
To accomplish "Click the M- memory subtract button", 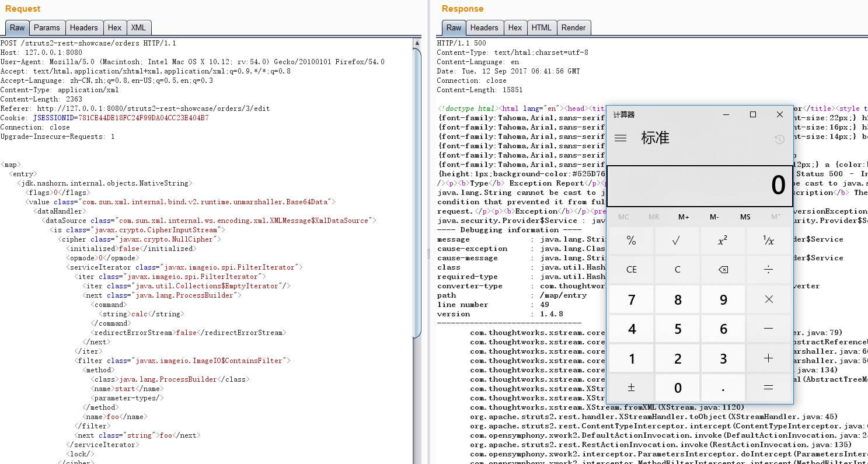I will point(714,217).
